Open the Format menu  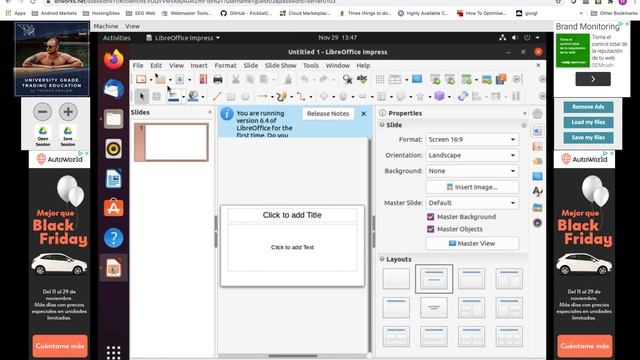(225, 65)
